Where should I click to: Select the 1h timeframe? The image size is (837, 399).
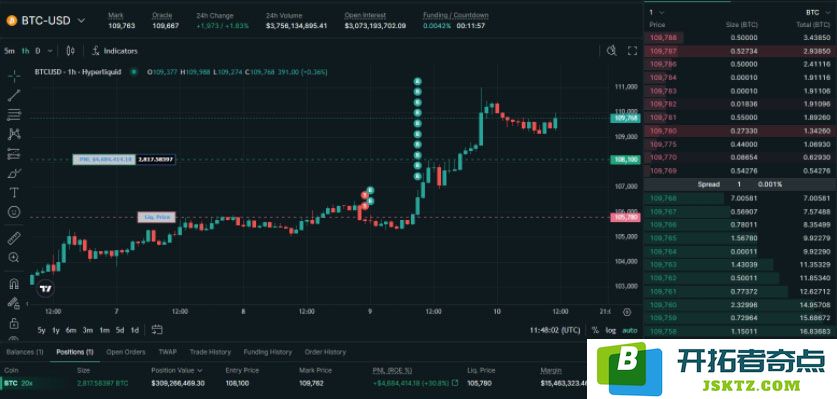point(26,51)
